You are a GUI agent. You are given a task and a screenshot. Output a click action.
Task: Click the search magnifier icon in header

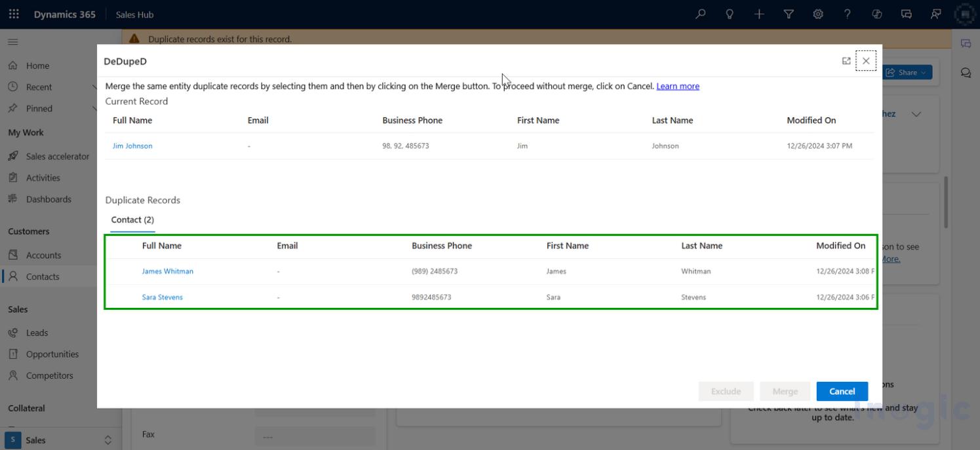[700, 14]
